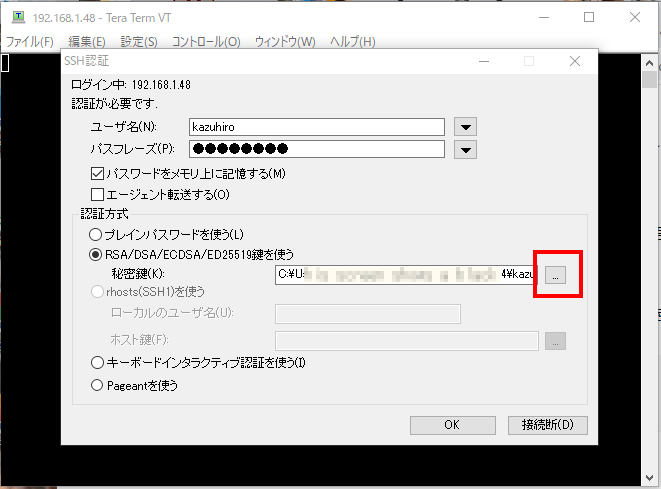Select プレインパスワードを使う radio option
This screenshot has width=661, height=489.
[97, 234]
